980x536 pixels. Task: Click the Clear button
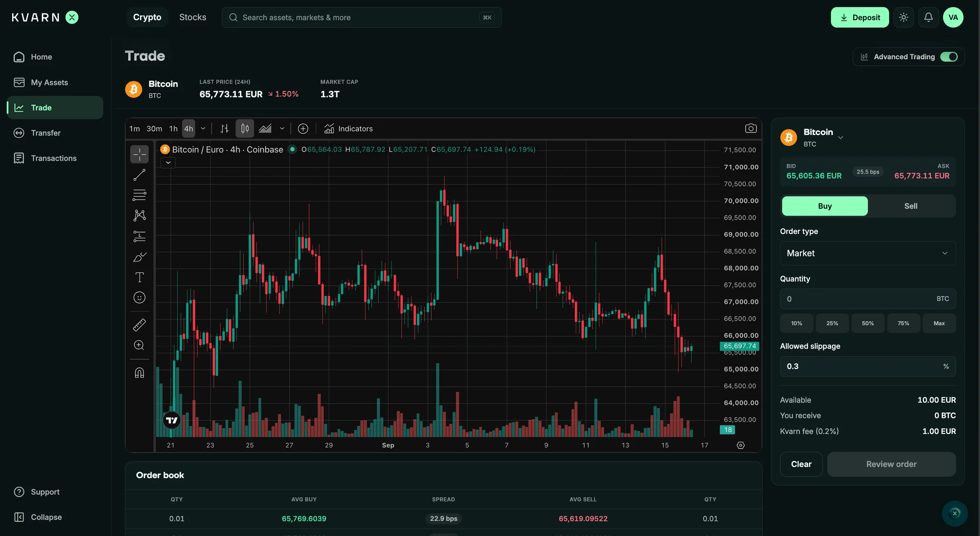click(x=801, y=464)
